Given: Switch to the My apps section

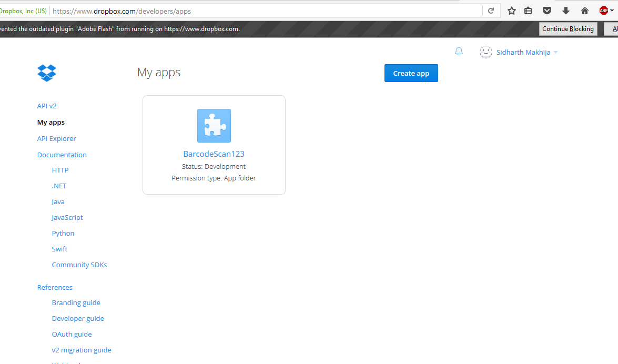Looking at the screenshot, I should [x=50, y=122].
